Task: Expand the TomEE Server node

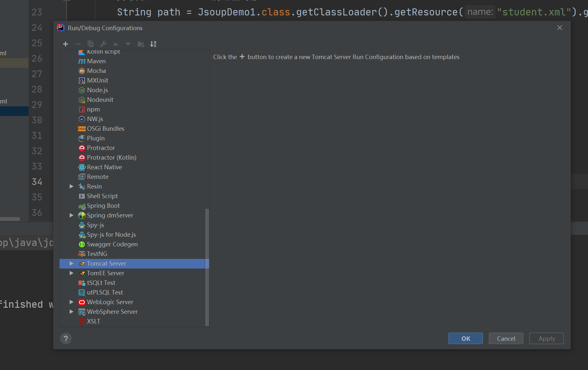Action: [72, 273]
